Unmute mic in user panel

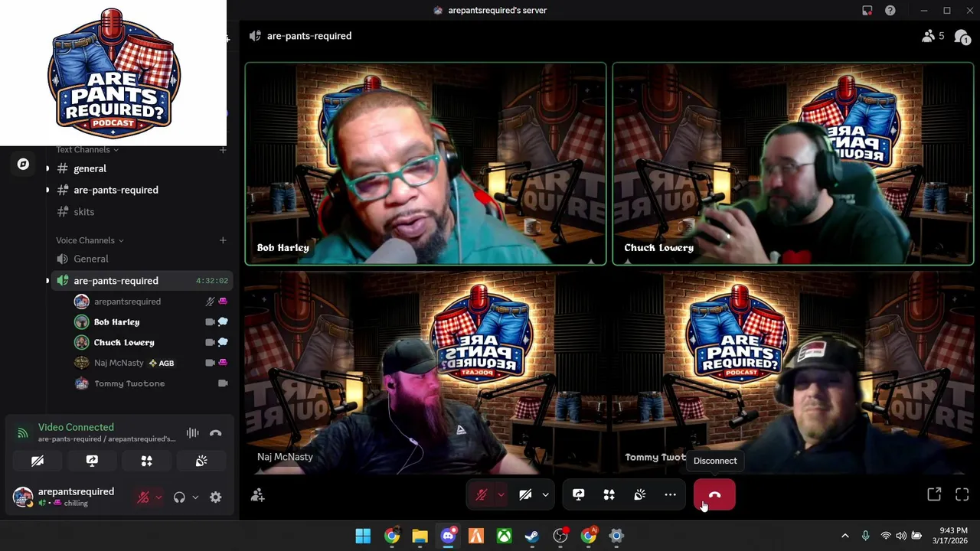143,497
